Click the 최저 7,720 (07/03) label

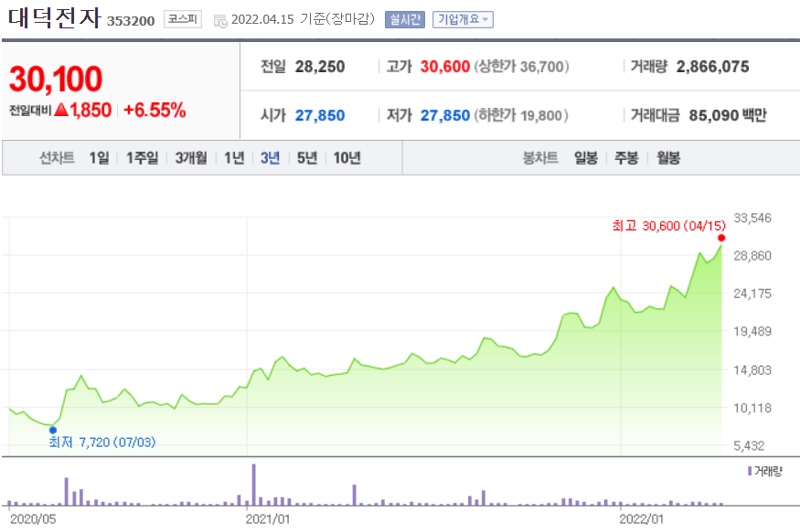click(x=102, y=442)
